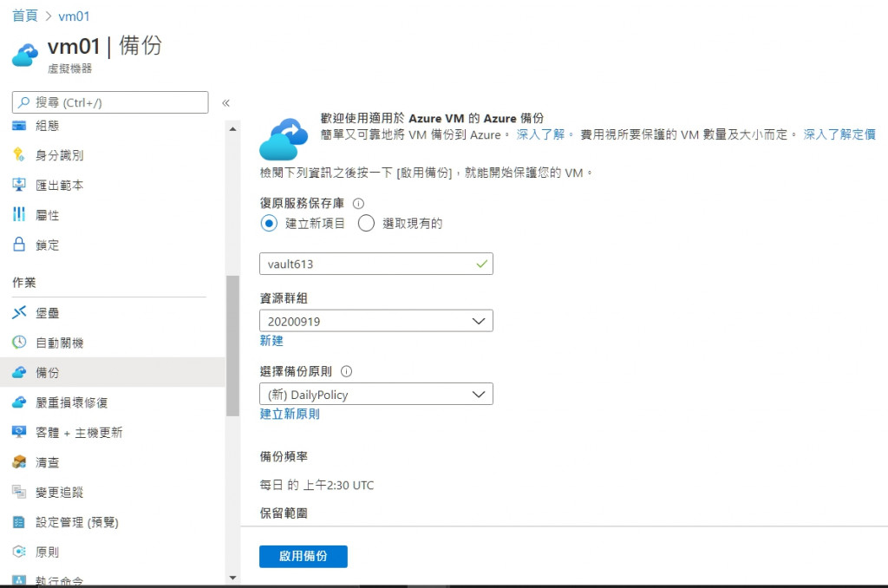Click the vault613 name input field
Screen dimensions: 888x588
376,264
